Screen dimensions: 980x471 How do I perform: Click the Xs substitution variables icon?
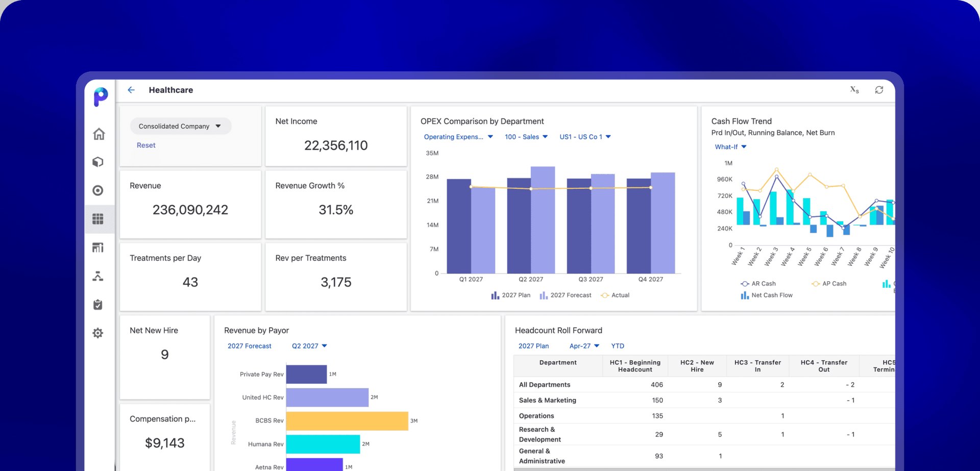(x=854, y=90)
